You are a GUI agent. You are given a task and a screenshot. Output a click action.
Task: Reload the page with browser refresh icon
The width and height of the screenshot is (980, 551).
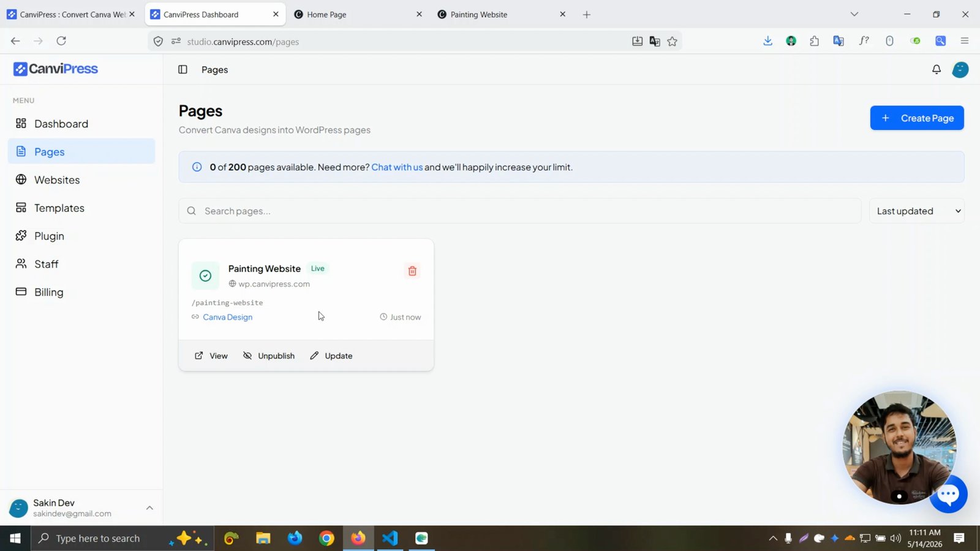pos(61,41)
